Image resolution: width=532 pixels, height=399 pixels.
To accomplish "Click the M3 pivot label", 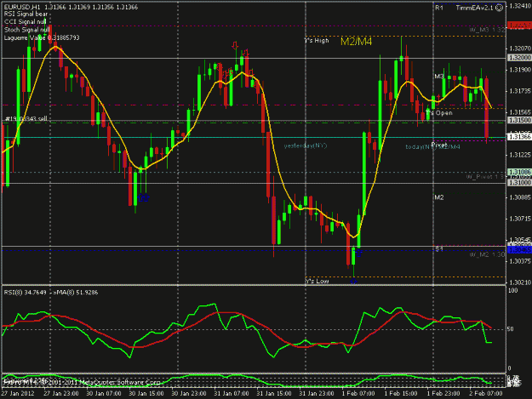I will tap(439, 77).
